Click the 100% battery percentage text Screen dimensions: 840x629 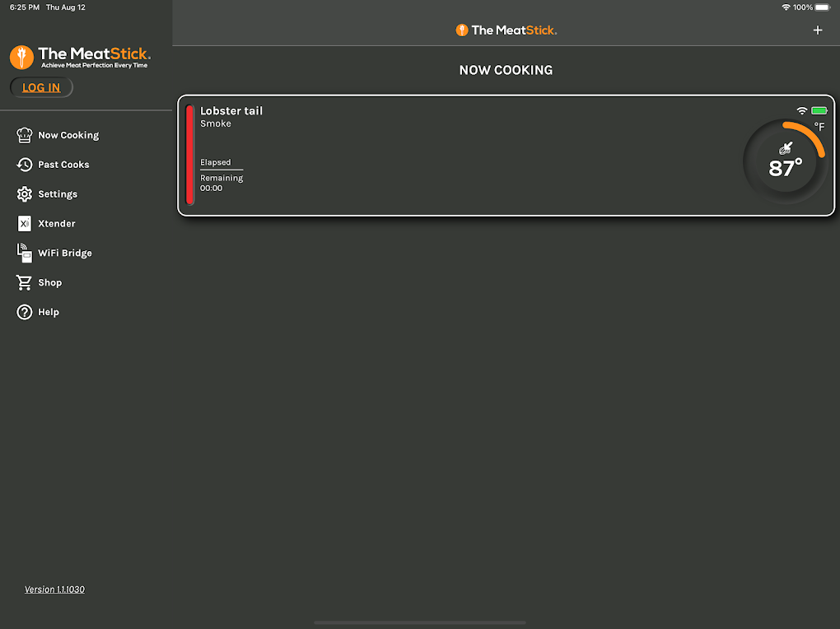[x=802, y=7]
